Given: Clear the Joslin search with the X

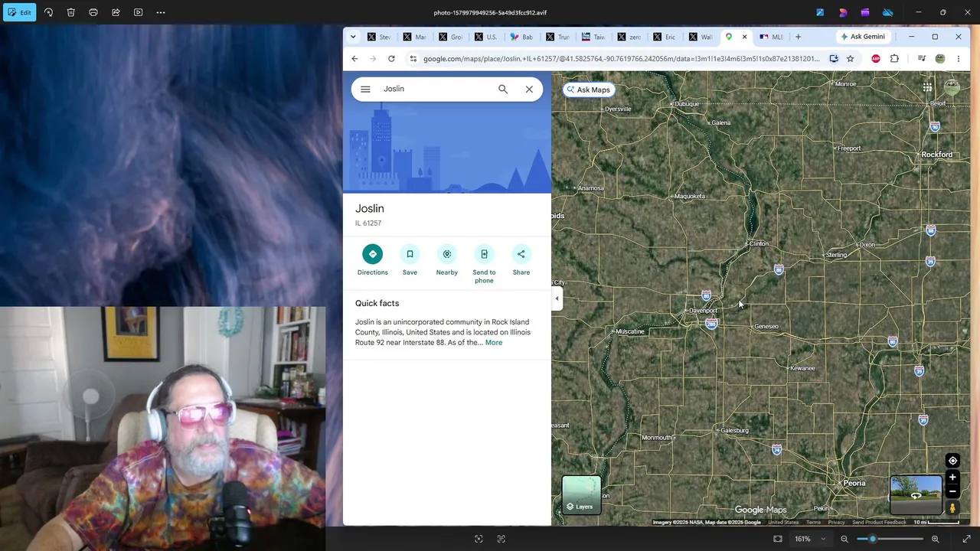Looking at the screenshot, I should click(x=529, y=90).
